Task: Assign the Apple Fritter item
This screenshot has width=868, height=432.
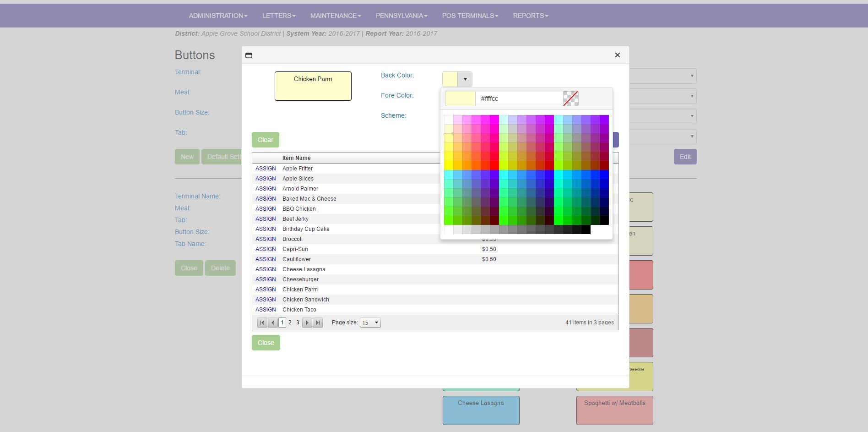Action: point(266,169)
